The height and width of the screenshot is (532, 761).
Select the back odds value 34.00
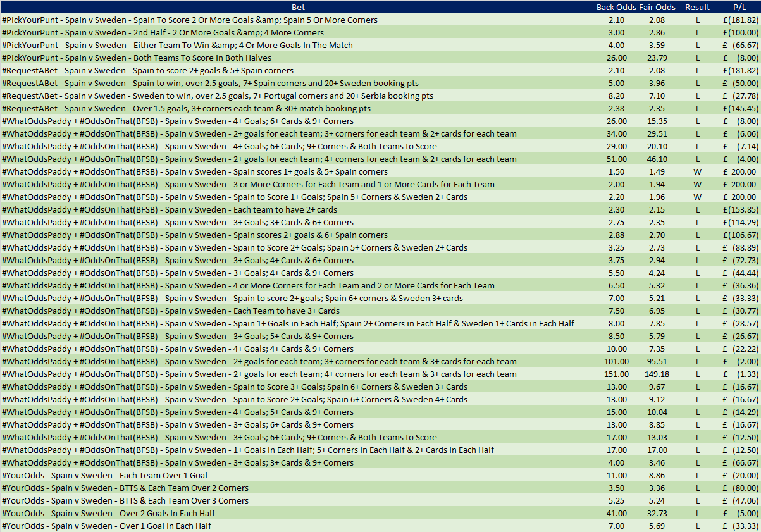(x=616, y=133)
